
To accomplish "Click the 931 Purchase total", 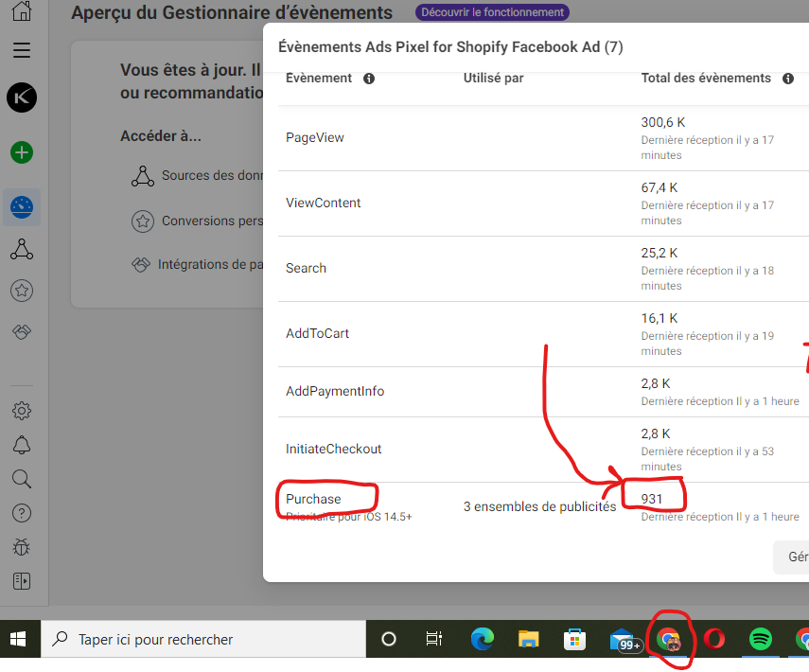I will (652, 499).
